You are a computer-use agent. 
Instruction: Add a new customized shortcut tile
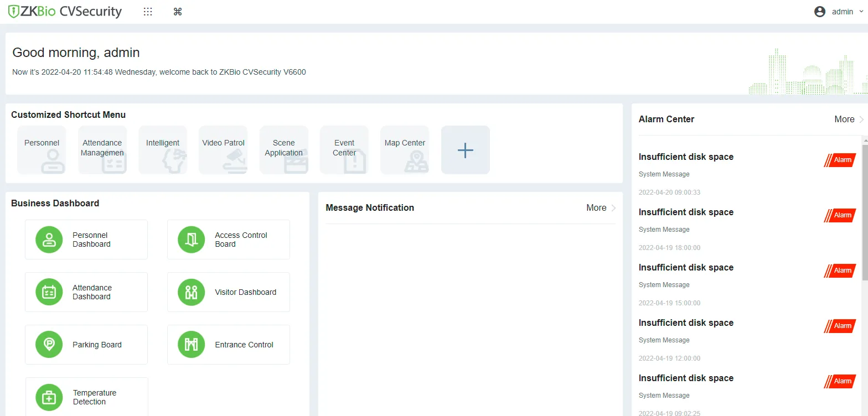(466, 150)
